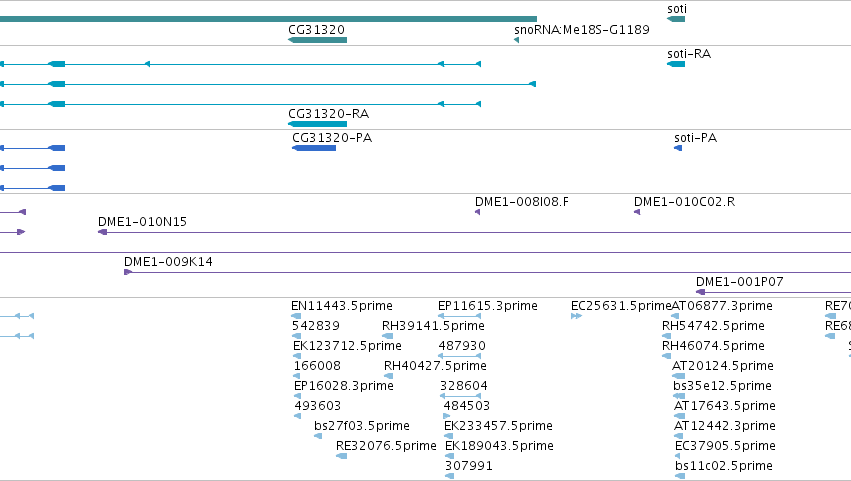Click the EN11443.5prime EST label

pyautogui.click(x=342, y=306)
